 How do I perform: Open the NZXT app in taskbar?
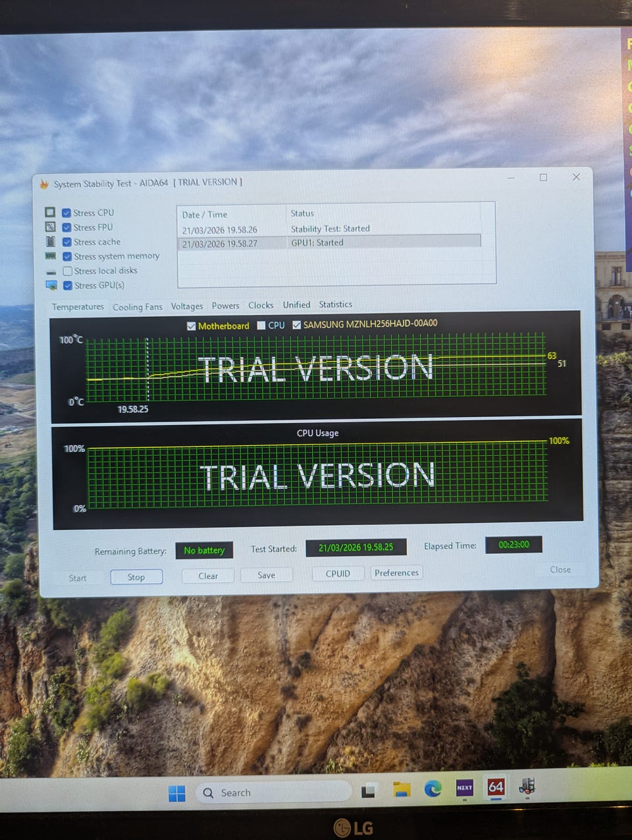[x=465, y=787]
